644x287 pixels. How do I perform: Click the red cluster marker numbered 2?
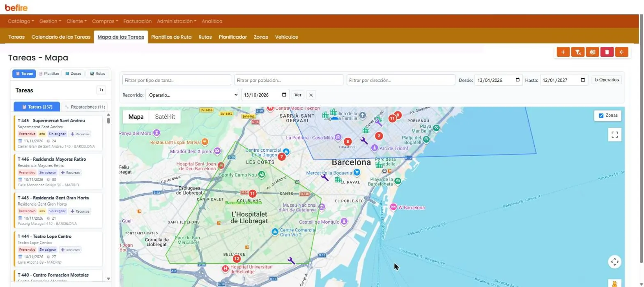coord(379,136)
